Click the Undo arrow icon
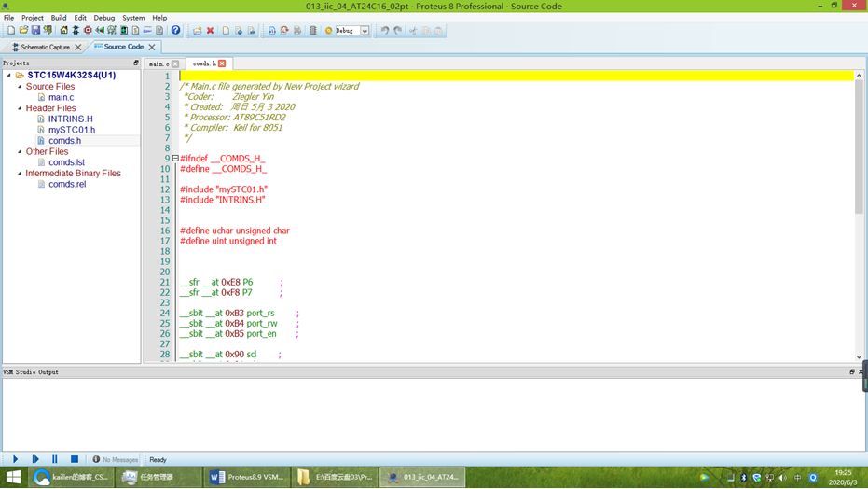The width and height of the screenshot is (868, 489). click(385, 31)
